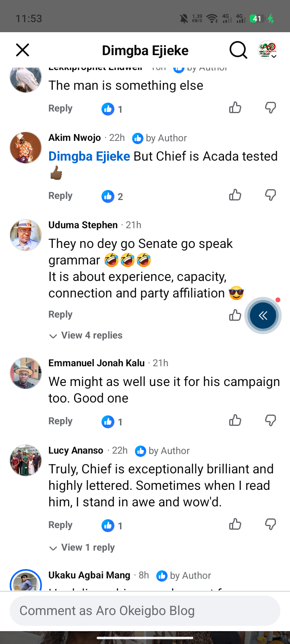This screenshot has height=644, width=290.
Task: Dislike Akim Nwojo's comment
Action: [271, 195]
